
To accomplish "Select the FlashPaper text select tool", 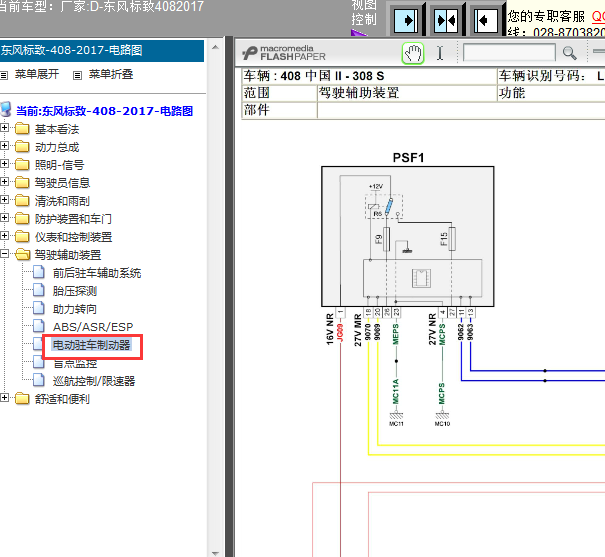I will click(440, 53).
